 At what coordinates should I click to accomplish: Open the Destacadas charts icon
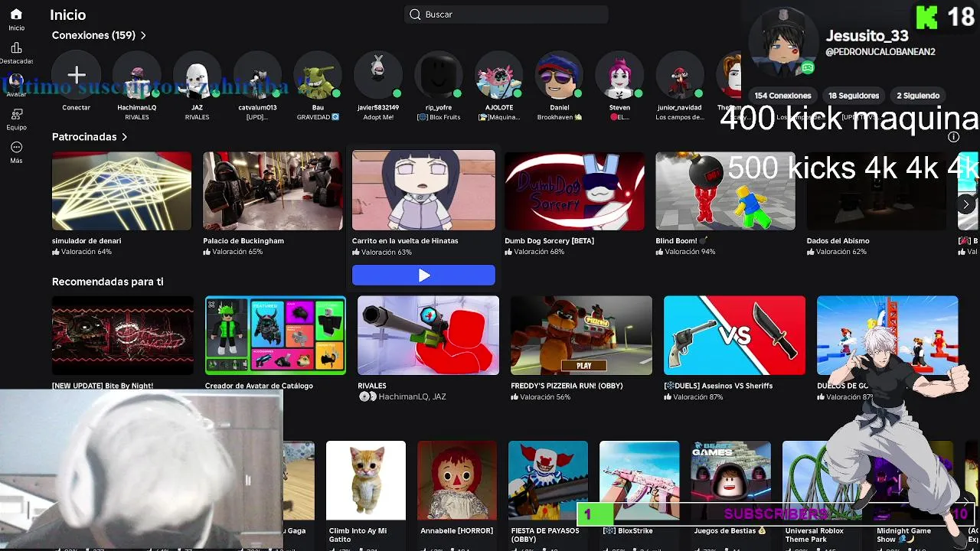pyautogui.click(x=16, y=48)
